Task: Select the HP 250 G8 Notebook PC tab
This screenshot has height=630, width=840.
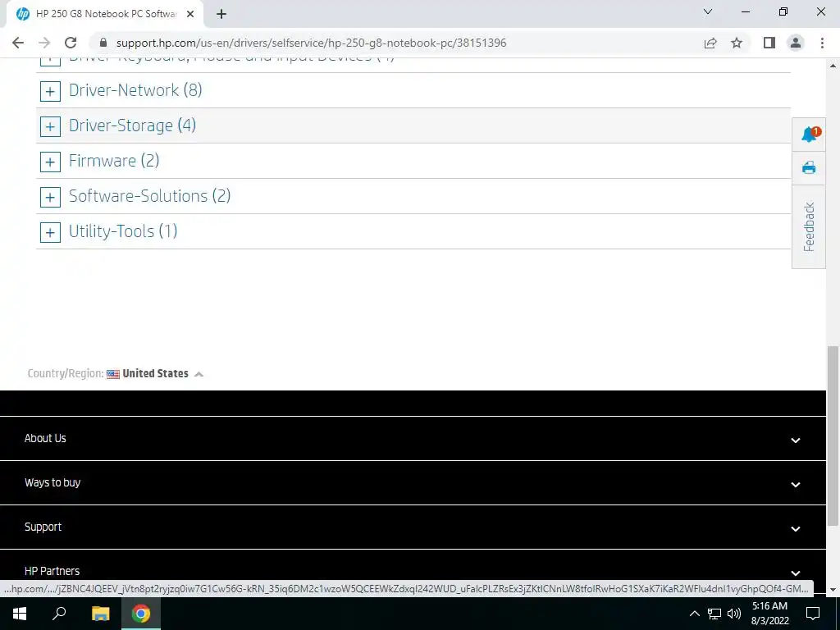Action: (x=106, y=14)
